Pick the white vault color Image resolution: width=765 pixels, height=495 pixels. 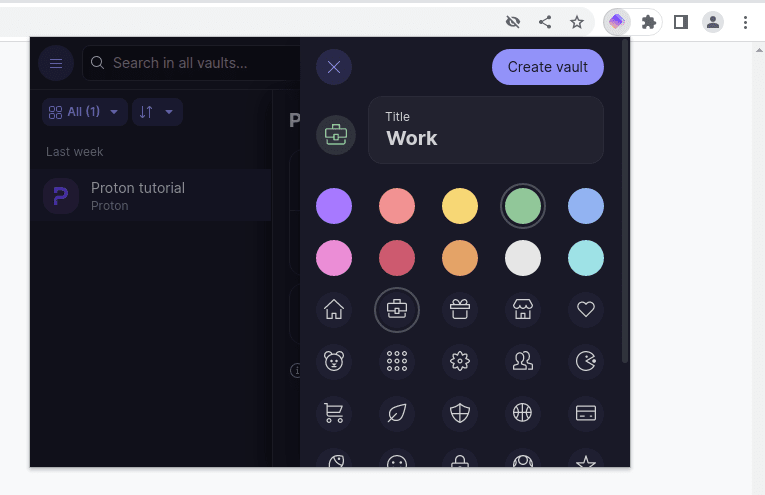pos(523,258)
